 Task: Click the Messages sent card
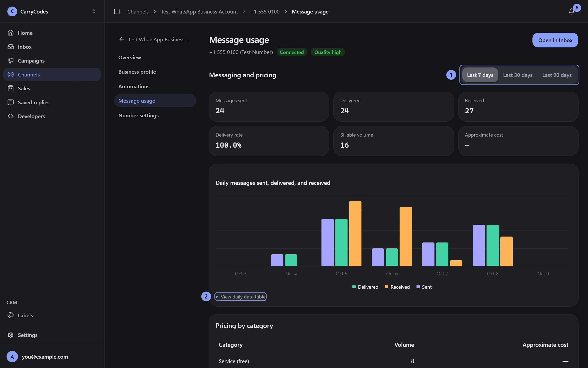coord(269,107)
